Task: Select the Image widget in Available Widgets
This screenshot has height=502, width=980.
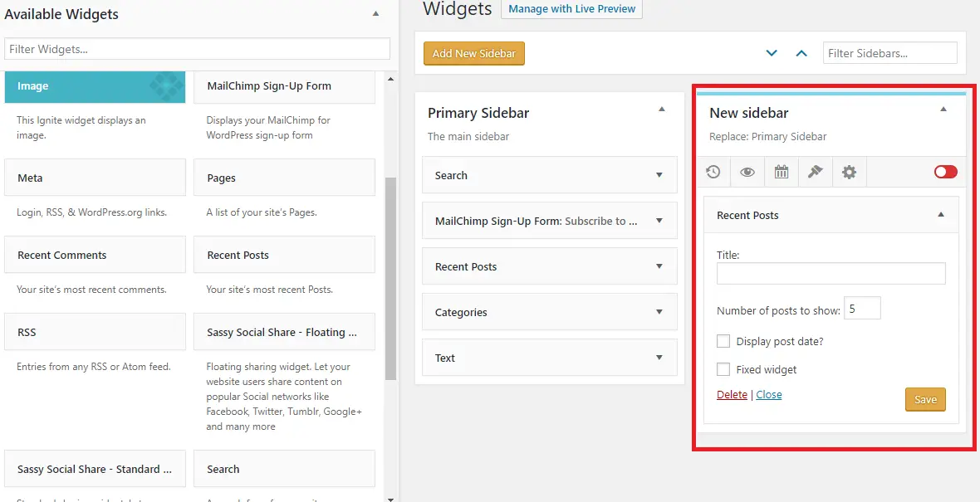Action: pos(95,86)
